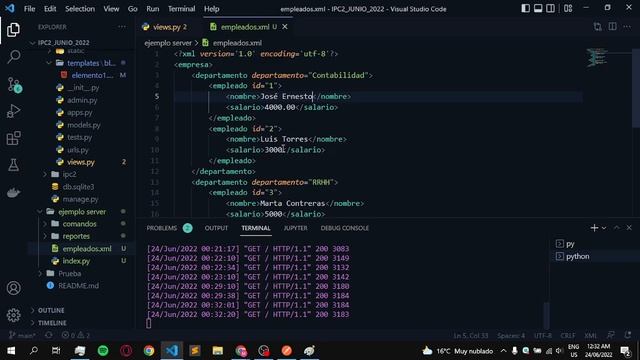
Task: Close the empleados.xml tab
Action: 285,27
